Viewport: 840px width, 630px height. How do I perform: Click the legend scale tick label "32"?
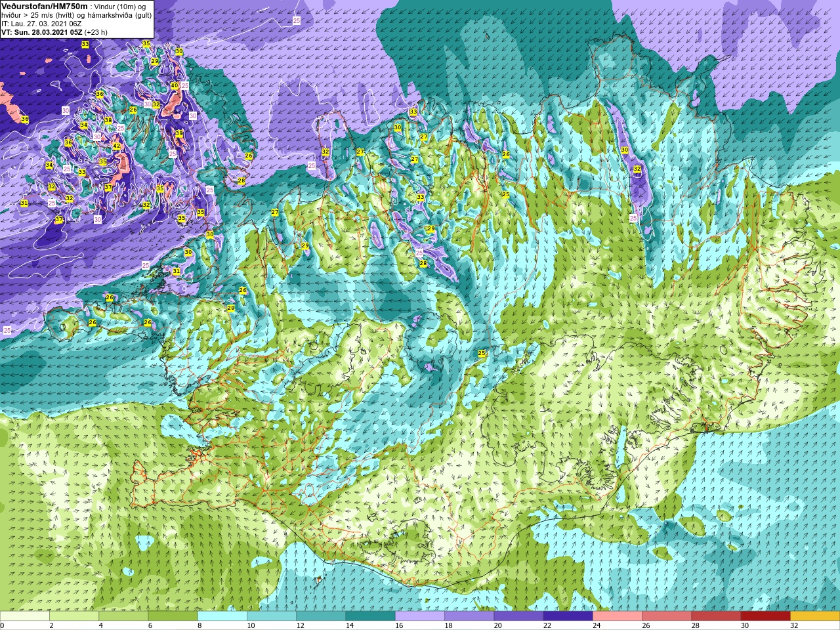pos(794,625)
